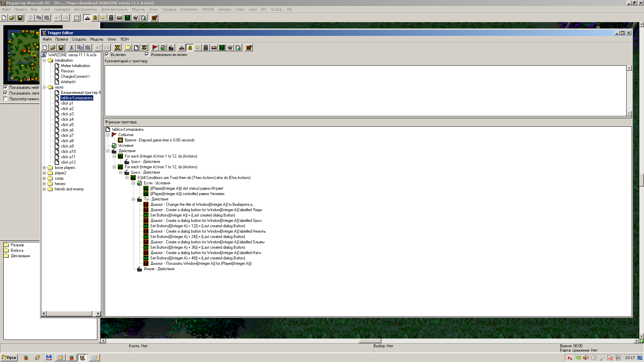Viewport: 644px width, 362px height.
Task: Open Terrain Editor icon in Trigger Editor toolbar
Action: 181,48
